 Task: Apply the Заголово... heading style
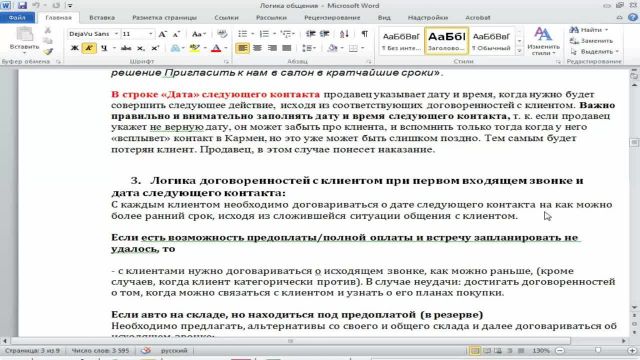pyautogui.click(x=446, y=41)
